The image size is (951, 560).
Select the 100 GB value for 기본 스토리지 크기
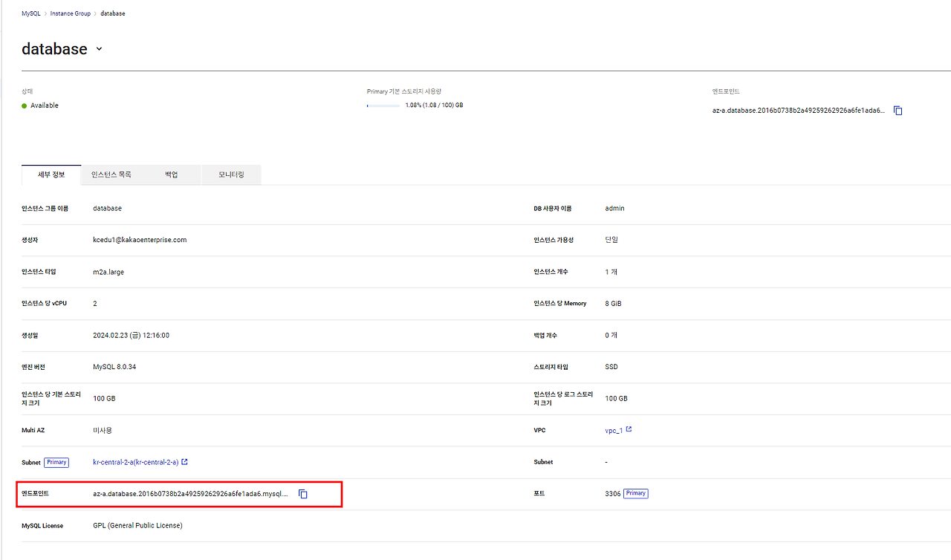point(104,399)
